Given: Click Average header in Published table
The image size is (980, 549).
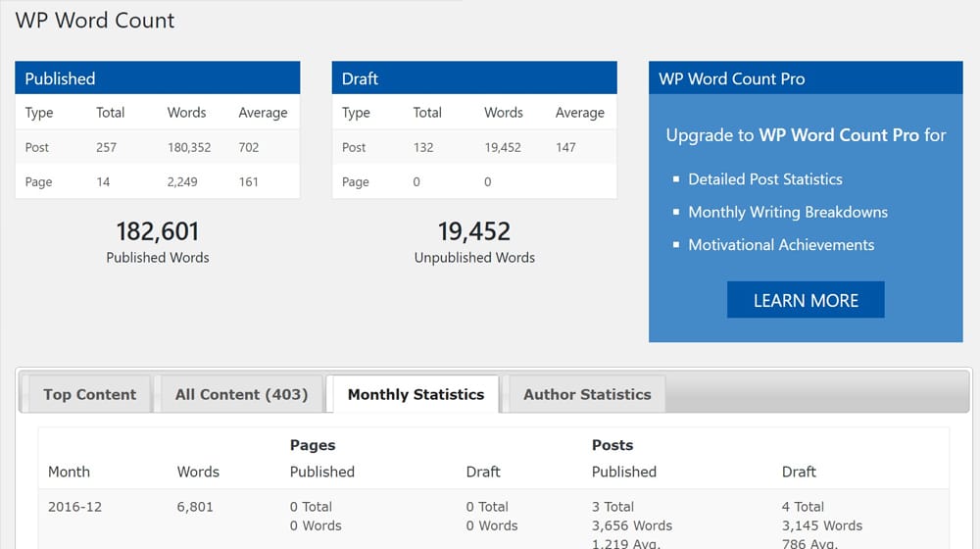Looking at the screenshot, I should point(263,113).
